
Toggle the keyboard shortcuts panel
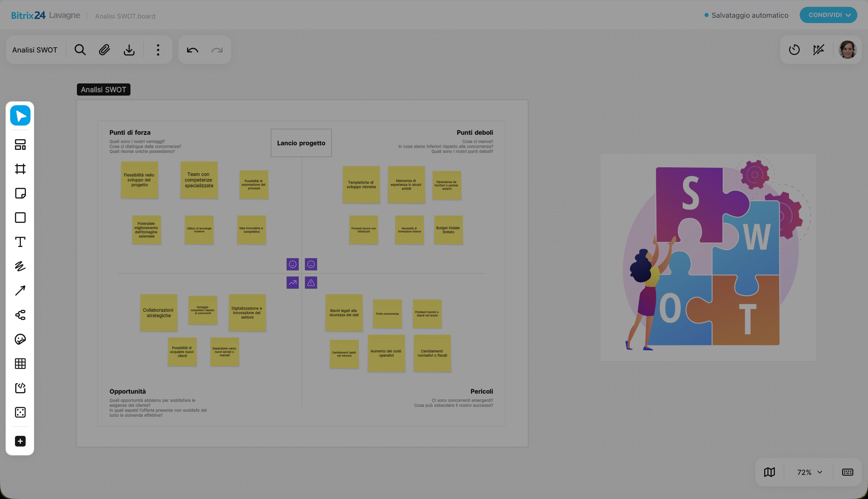tap(847, 472)
